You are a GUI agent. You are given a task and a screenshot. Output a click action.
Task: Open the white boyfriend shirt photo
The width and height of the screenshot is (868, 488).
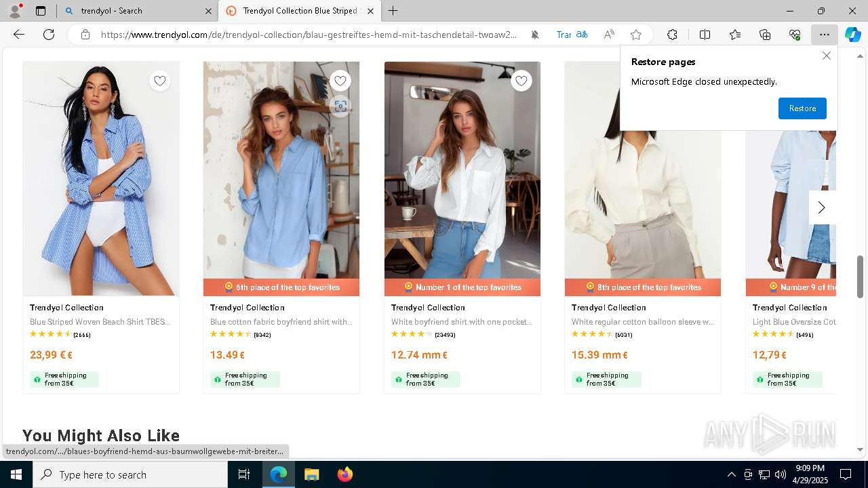click(462, 171)
